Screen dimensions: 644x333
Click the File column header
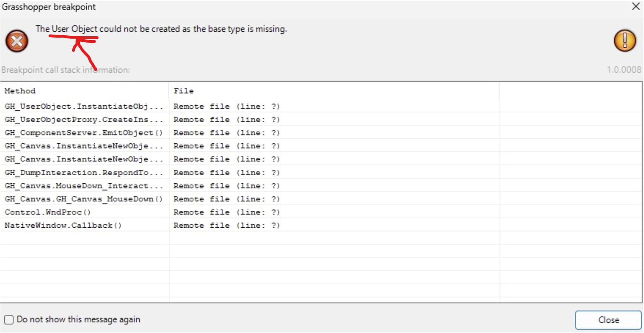pyautogui.click(x=183, y=91)
